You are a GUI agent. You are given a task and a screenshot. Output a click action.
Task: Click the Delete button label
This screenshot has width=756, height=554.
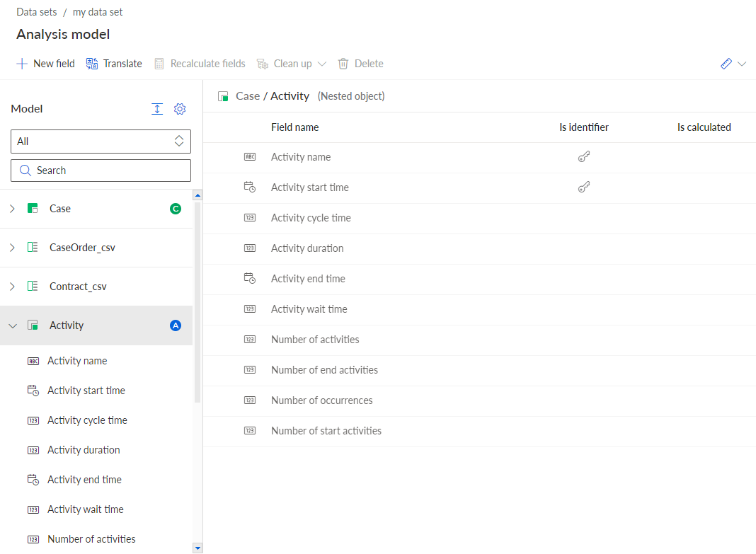coord(369,64)
